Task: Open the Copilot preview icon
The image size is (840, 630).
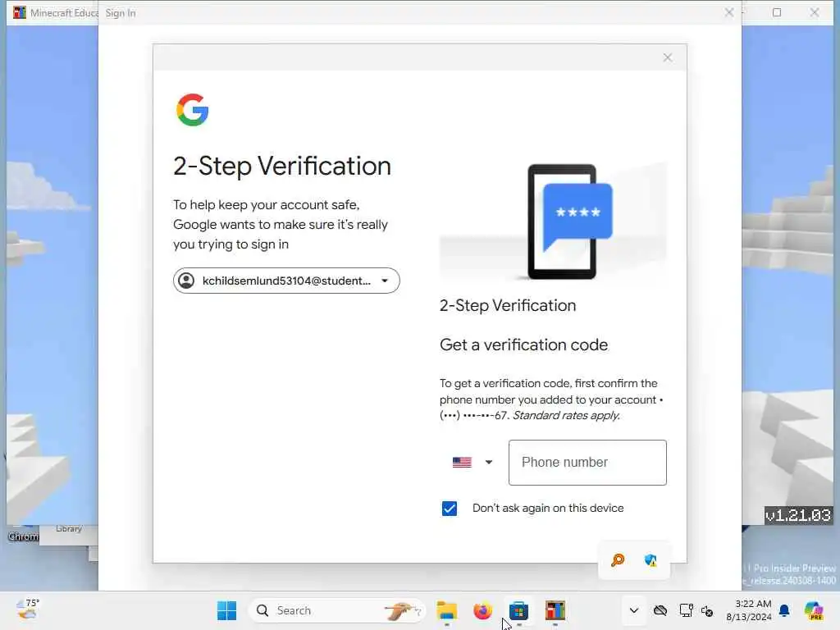Action: (x=814, y=610)
